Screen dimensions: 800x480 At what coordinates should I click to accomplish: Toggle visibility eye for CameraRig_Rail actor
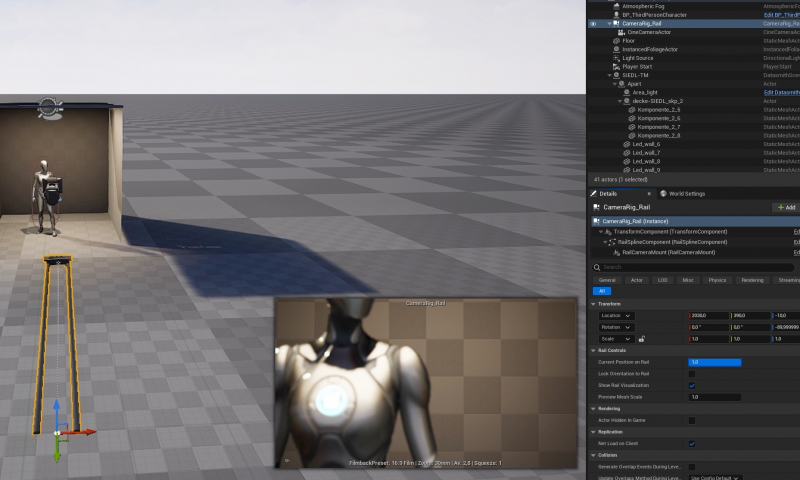tap(593, 23)
